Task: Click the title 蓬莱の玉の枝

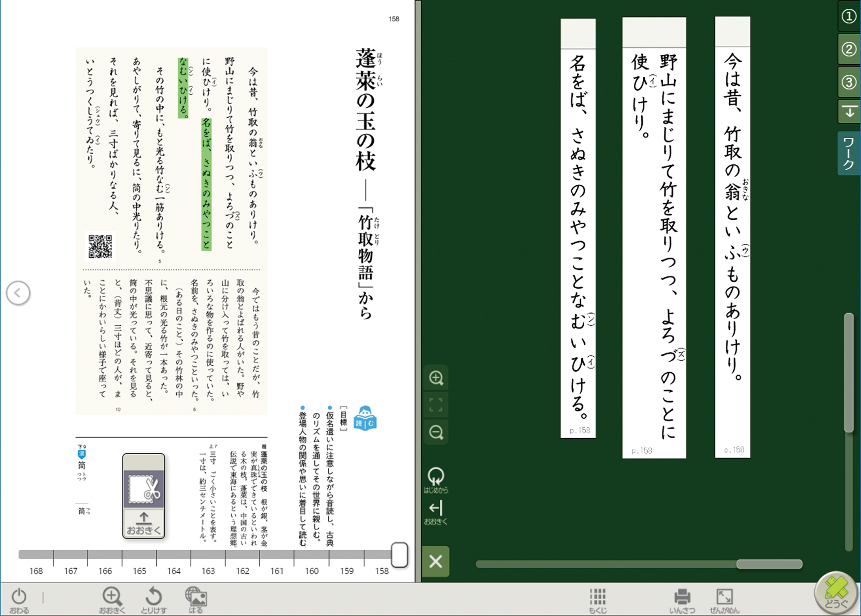Action: [366, 109]
